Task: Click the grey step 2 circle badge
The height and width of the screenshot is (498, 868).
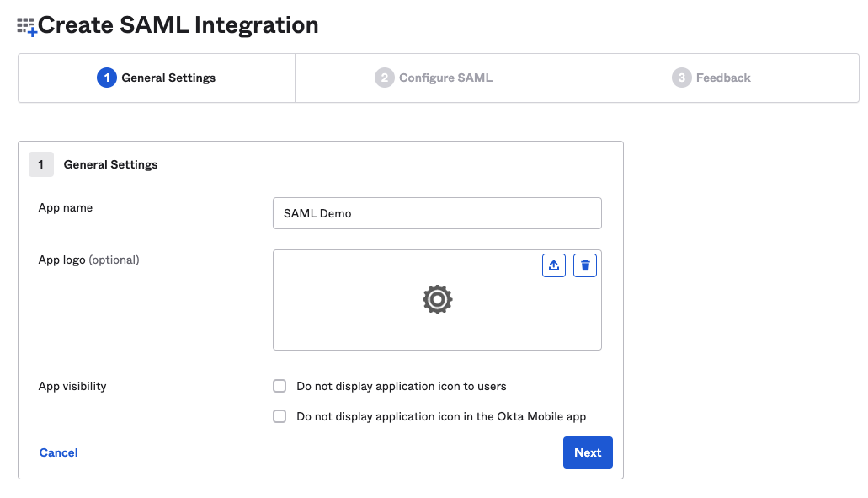Action: (x=384, y=78)
